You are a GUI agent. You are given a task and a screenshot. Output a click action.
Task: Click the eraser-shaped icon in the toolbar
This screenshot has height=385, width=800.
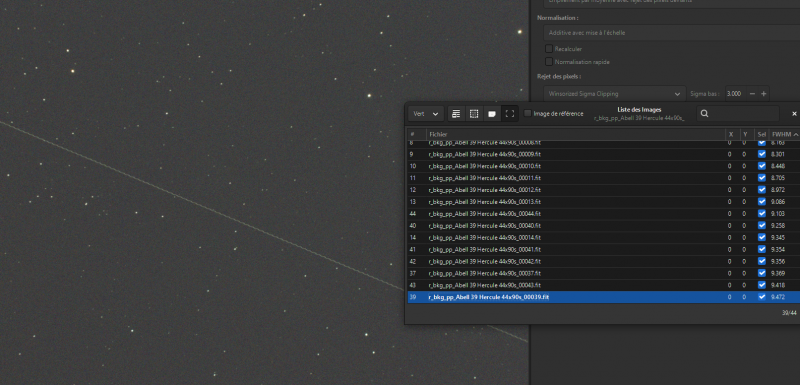pyautogui.click(x=492, y=114)
